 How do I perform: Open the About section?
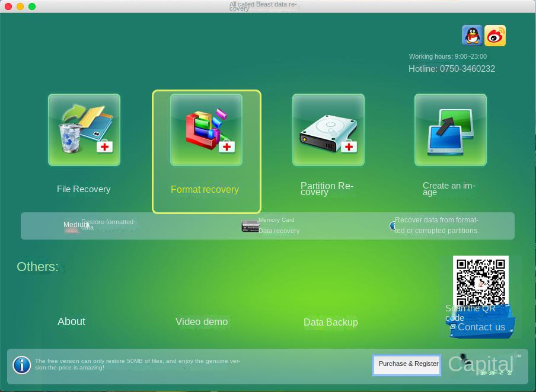click(x=71, y=321)
